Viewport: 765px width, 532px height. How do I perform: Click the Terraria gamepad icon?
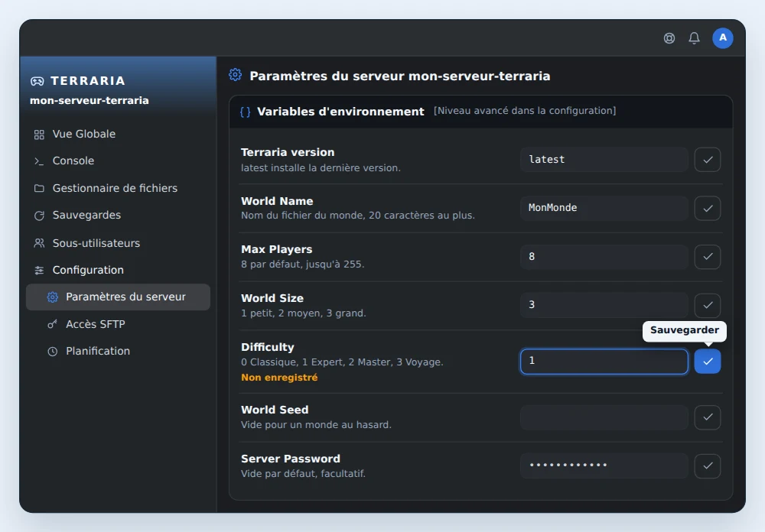pyautogui.click(x=37, y=81)
